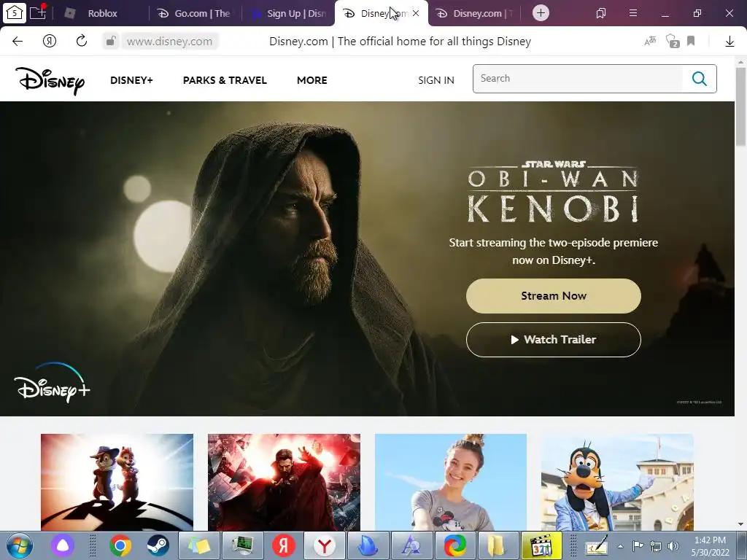The image size is (747, 560).
Task: Open the colorful swirl browser taskbar icon
Action: point(455,545)
